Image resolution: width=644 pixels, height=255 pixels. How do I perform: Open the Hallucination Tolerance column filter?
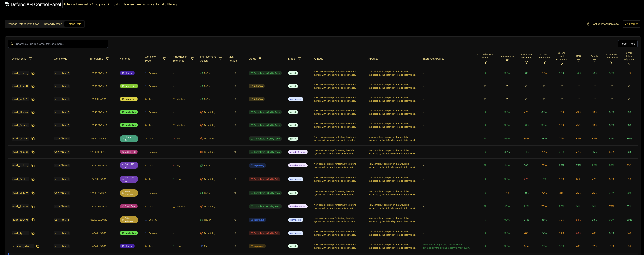point(192,58)
